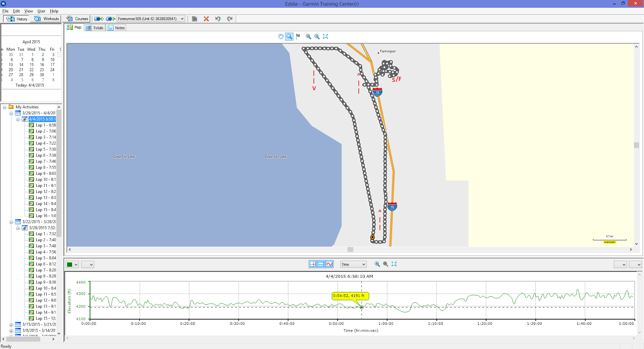Open the Help menu
Image resolution: width=644 pixels, height=349 pixels.
pyautogui.click(x=54, y=11)
